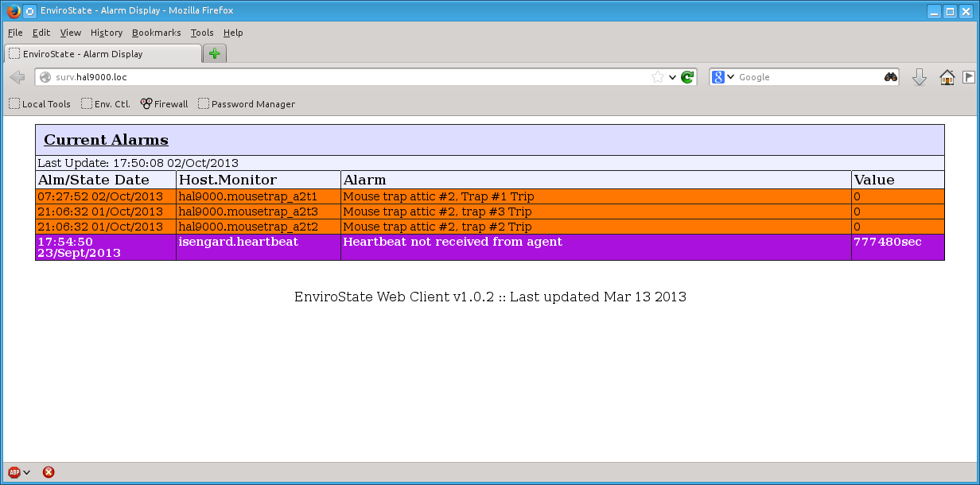Click the red X icon in status bar
Screen dimensions: 980x485
click(x=49, y=472)
